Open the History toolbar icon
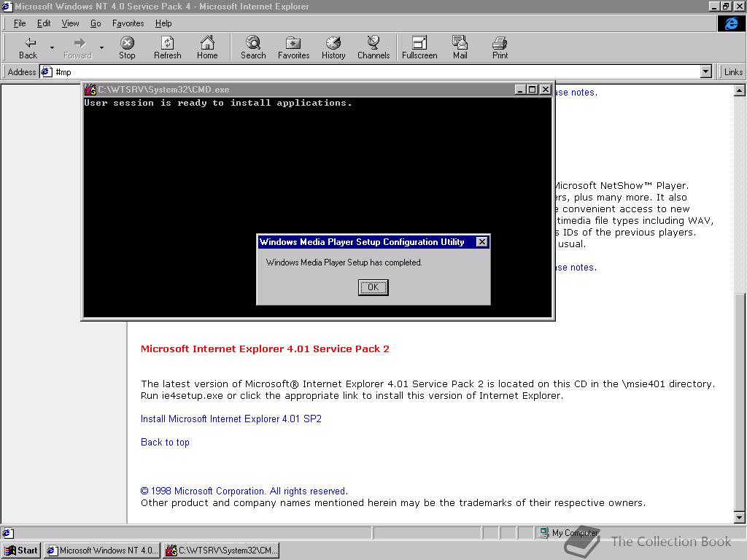The height and width of the screenshot is (560, 747). coord(333,43)
